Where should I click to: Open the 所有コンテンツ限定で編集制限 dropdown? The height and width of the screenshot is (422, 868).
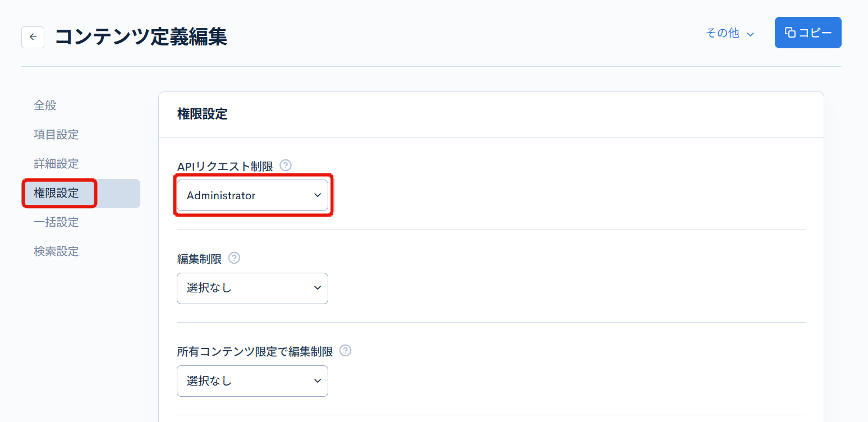pos(252,380)
